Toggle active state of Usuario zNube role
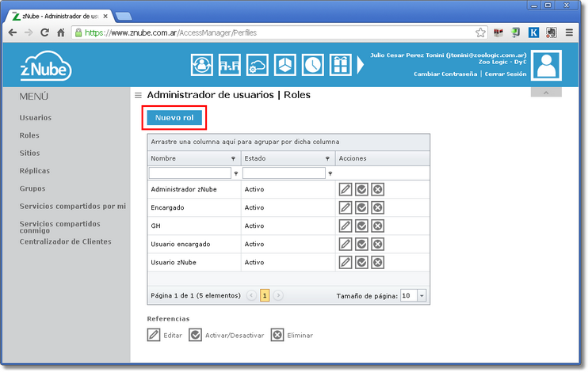 coord(361,262)
